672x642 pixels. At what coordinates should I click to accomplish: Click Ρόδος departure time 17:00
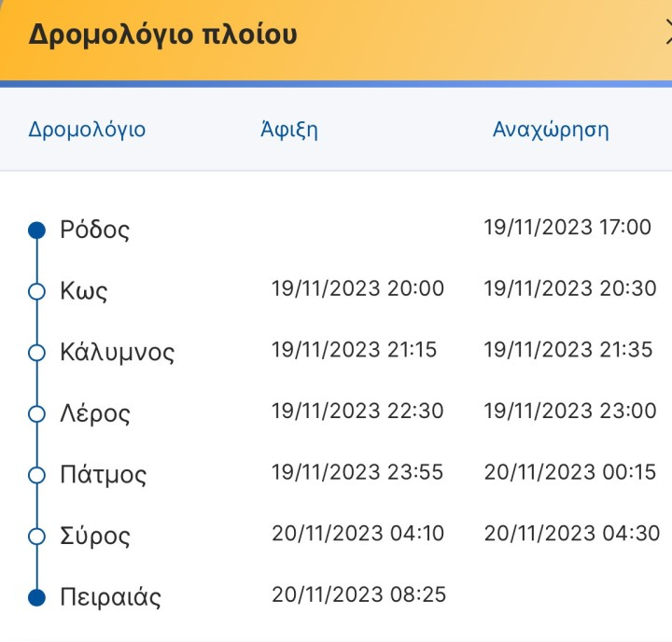click(567, 227)
